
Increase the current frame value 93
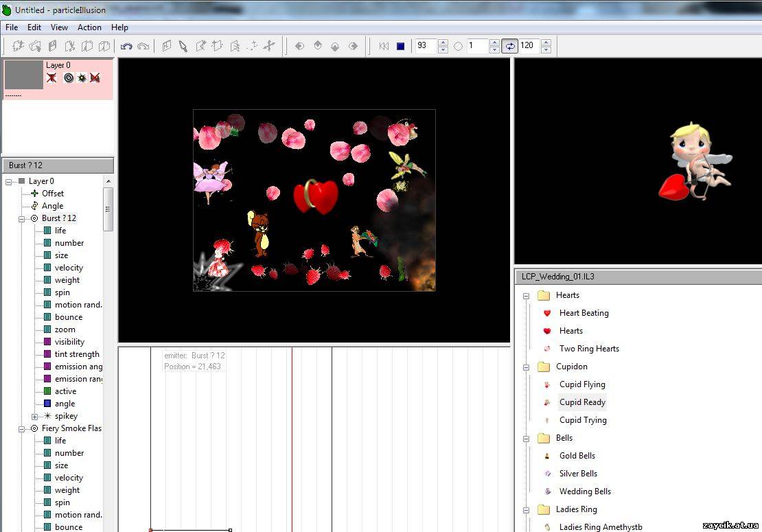pos(443,43)
